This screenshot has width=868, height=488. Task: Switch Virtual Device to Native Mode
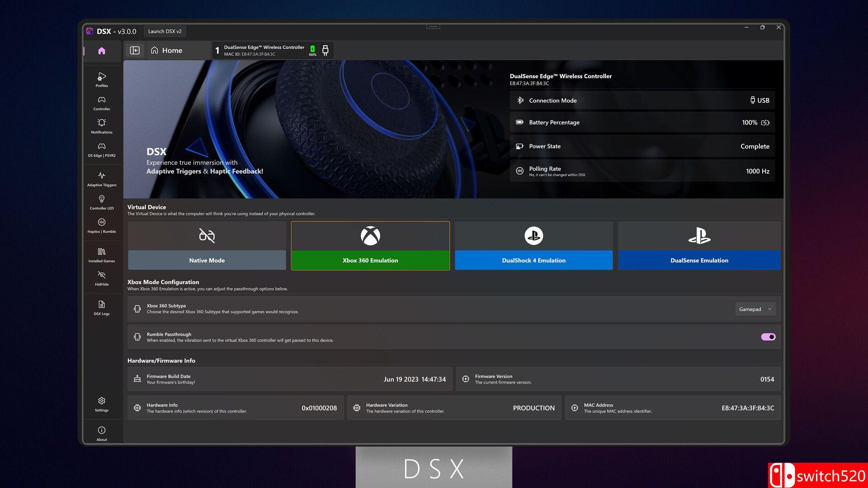207,260
